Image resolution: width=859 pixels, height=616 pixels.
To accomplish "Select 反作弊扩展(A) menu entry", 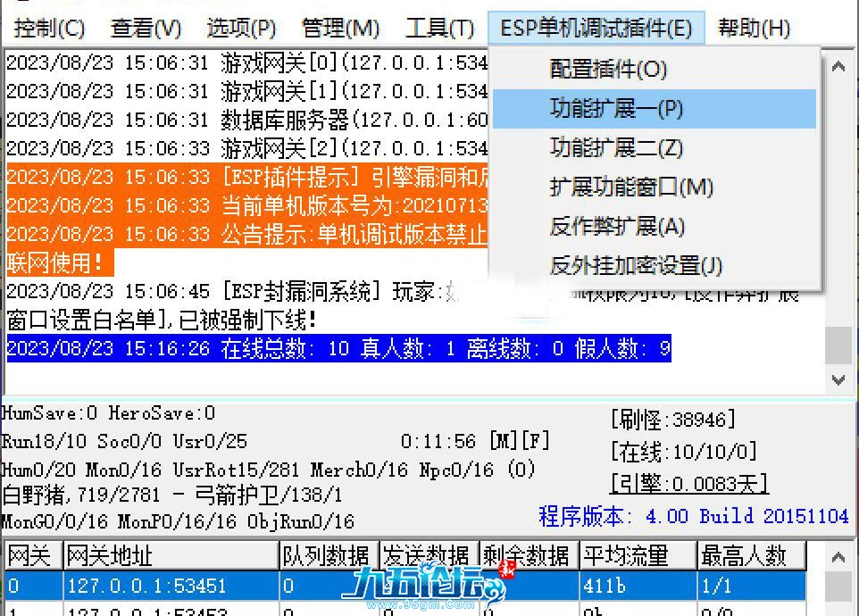I will (x=617, y=226).
